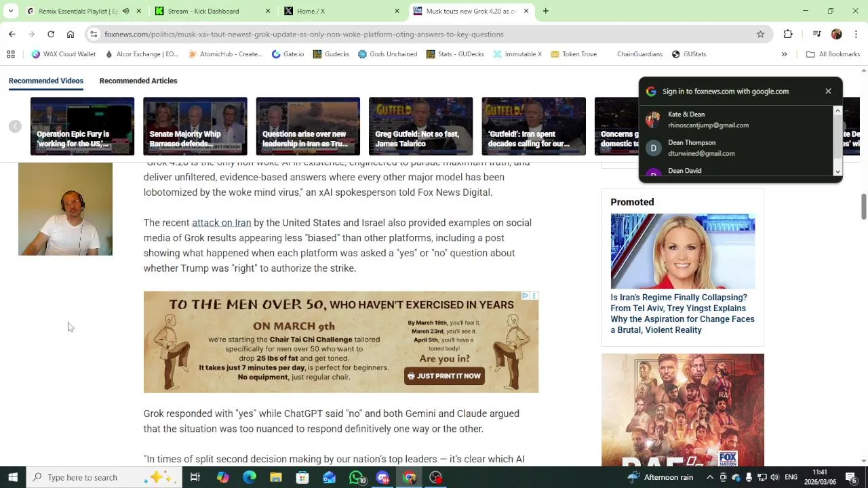Viewport: 868px width, 488px height.
Task: Click the address bar URL
Action: pyautogui.click(x=304, y=34)
